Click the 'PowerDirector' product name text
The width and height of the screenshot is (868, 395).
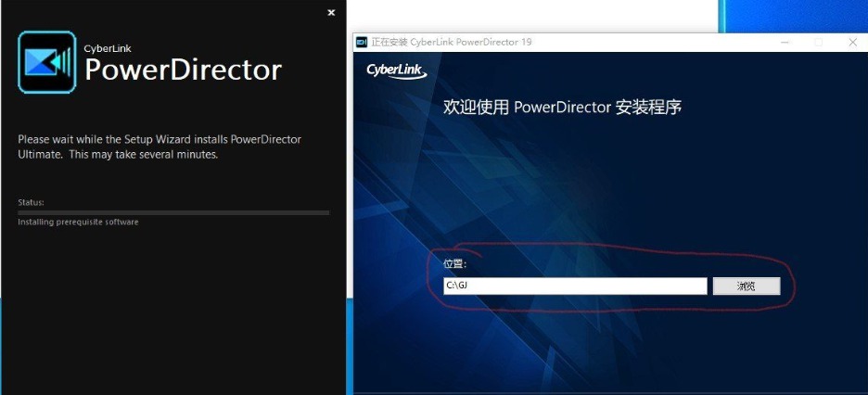[183, 70]
